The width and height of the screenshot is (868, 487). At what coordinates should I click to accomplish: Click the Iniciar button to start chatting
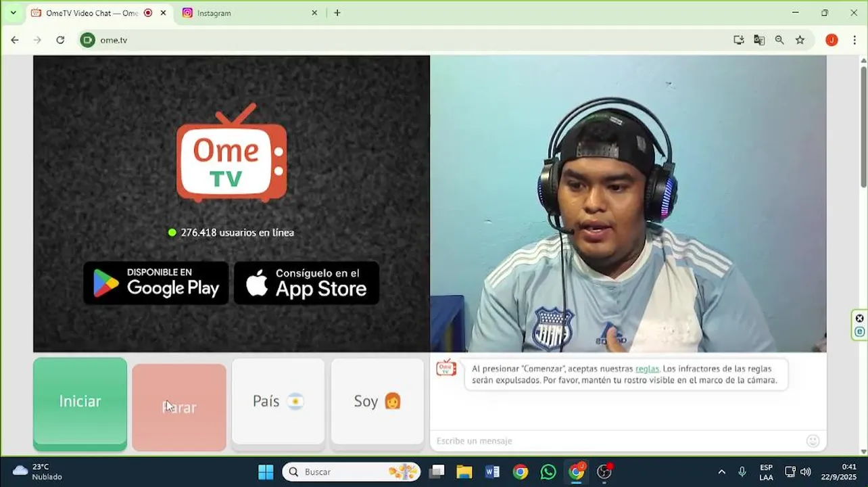click(80, 404)
